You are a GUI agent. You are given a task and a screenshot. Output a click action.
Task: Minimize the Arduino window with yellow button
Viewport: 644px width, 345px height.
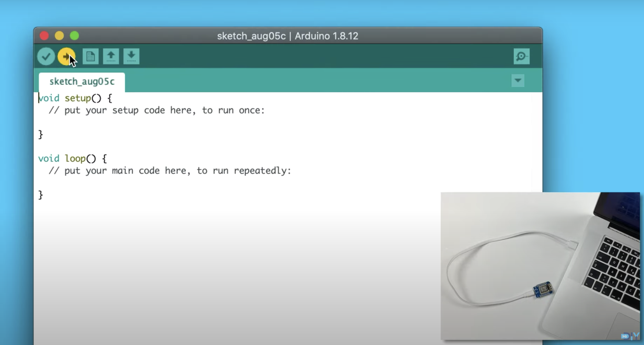59,36
